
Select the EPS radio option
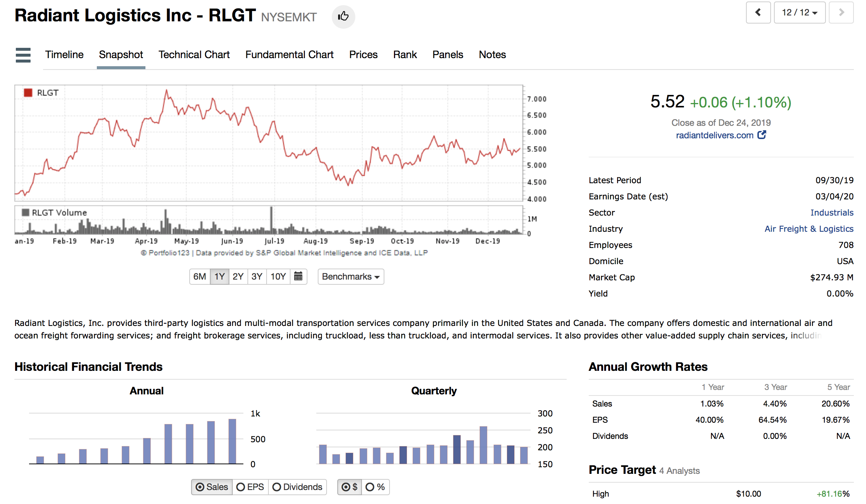[x=250, y=487]
